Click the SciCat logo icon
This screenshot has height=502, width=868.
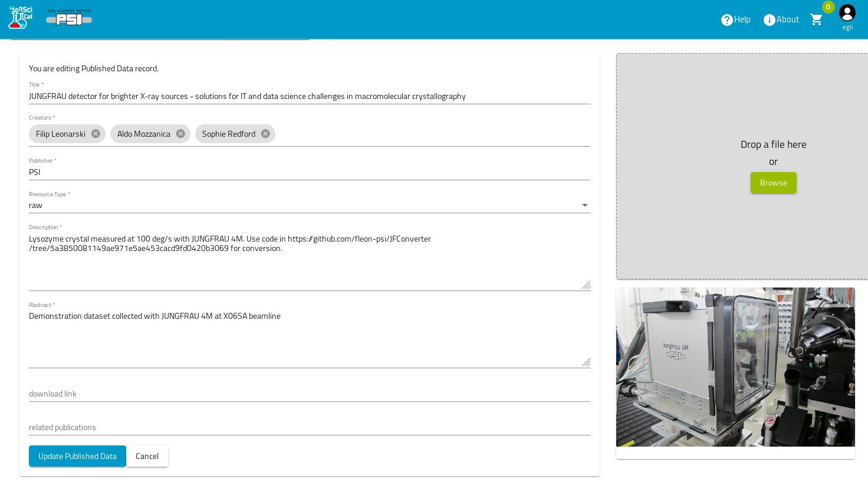[20, 18]
